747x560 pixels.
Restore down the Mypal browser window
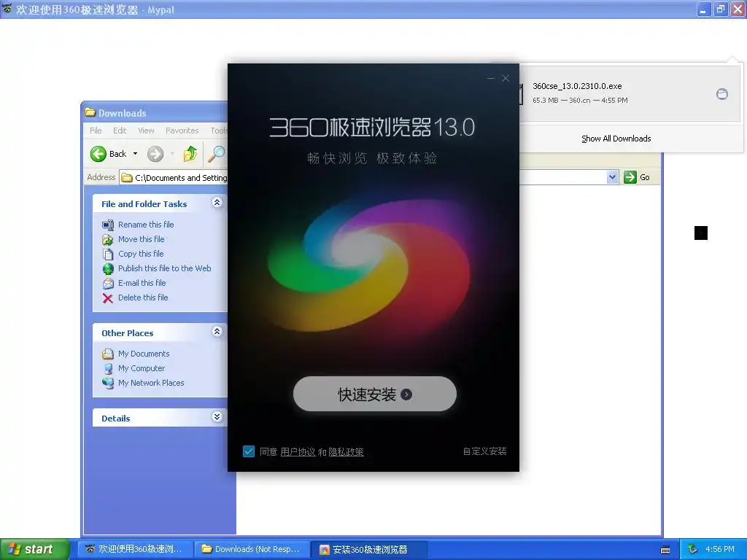pos(720,9)
